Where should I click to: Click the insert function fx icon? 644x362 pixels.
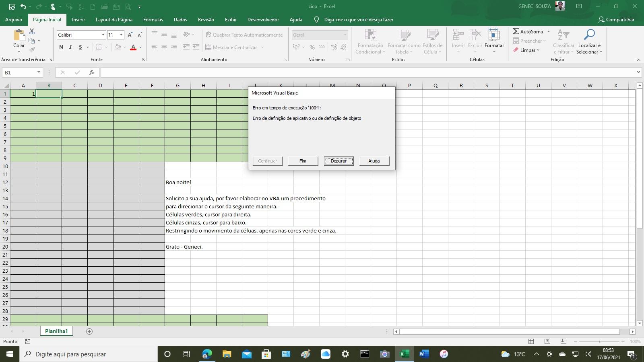(92, 72)
